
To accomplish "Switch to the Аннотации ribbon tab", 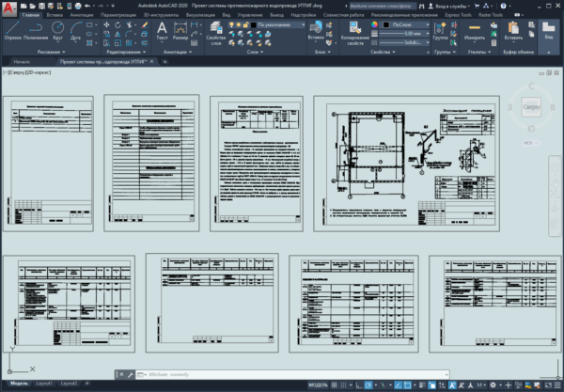I will tap(82, 15).
